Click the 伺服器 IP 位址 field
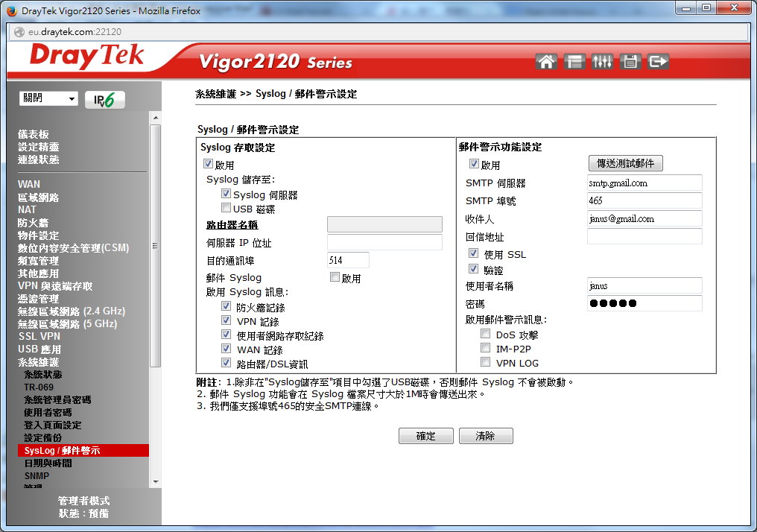The width and height of the screenshot is (757, 532). [x=384, y=242]
